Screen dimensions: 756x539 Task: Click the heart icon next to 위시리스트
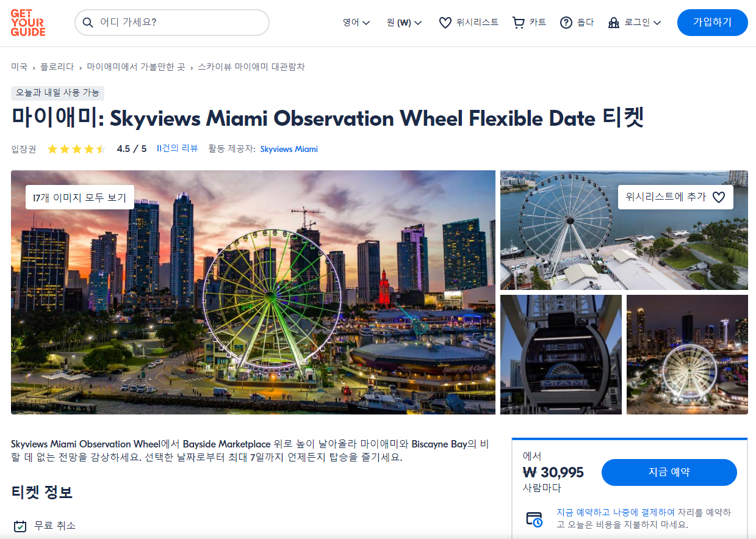tap(445, 23)
